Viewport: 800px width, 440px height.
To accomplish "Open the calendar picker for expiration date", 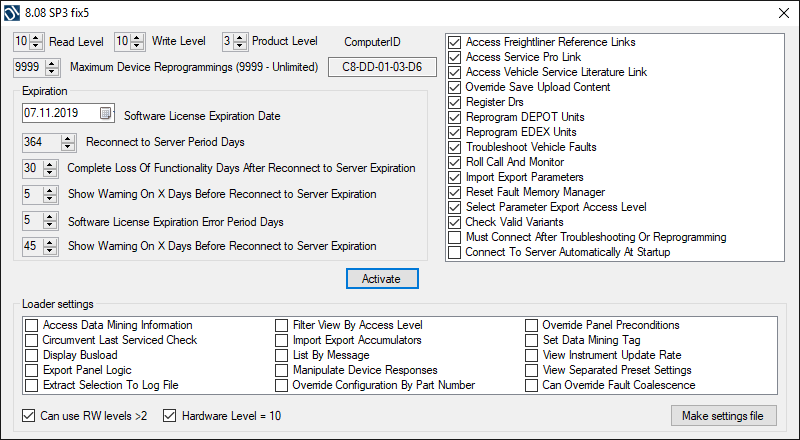I will (105, 113).
